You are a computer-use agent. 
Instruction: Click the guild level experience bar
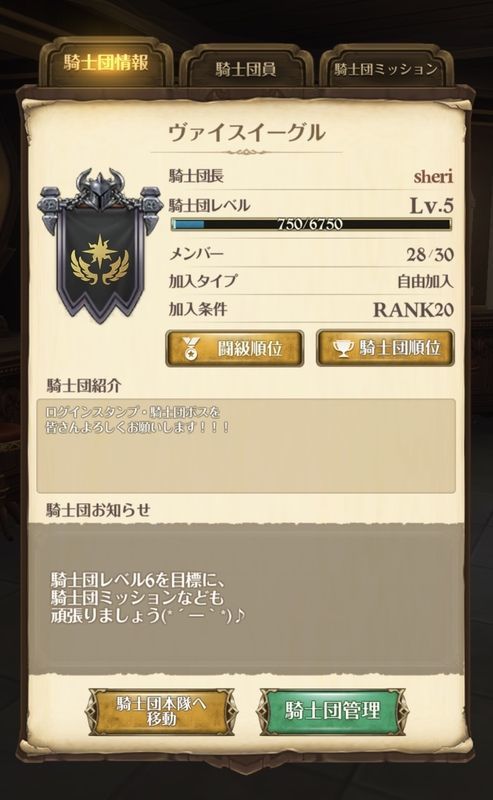click(311, 224)
